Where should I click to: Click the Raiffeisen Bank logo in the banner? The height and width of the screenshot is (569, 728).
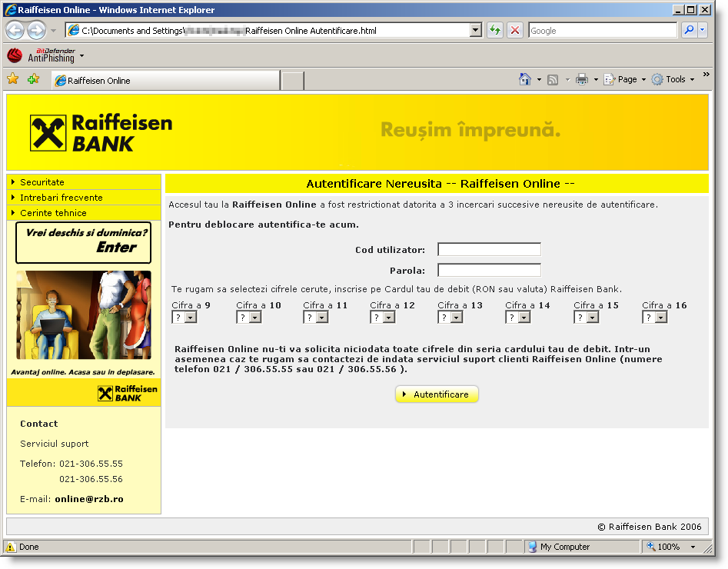[x=101, y=133]
